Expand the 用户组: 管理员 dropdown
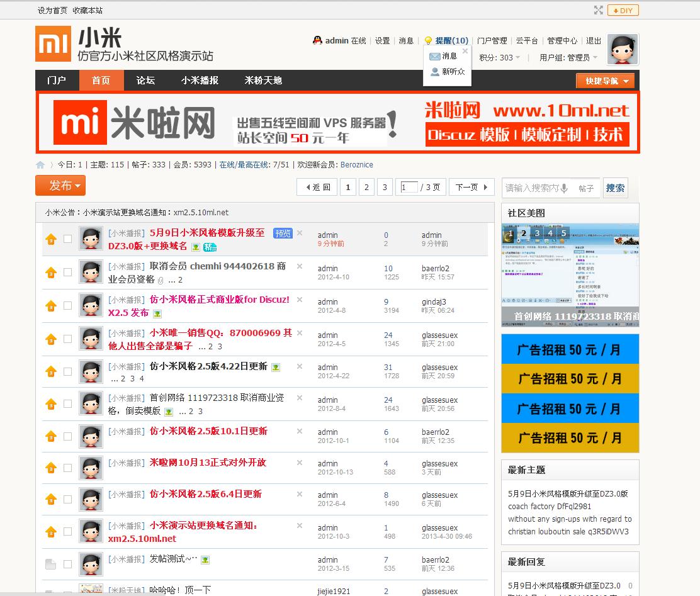 pos(568,58)
